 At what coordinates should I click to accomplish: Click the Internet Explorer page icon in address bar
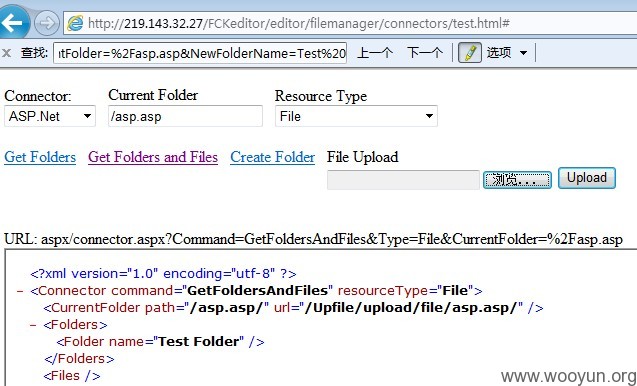point(75,23)
